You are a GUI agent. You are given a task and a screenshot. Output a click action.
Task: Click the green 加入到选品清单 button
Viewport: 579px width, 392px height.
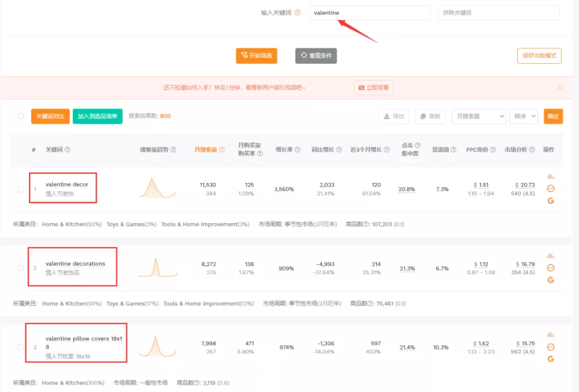click(98, 116)
